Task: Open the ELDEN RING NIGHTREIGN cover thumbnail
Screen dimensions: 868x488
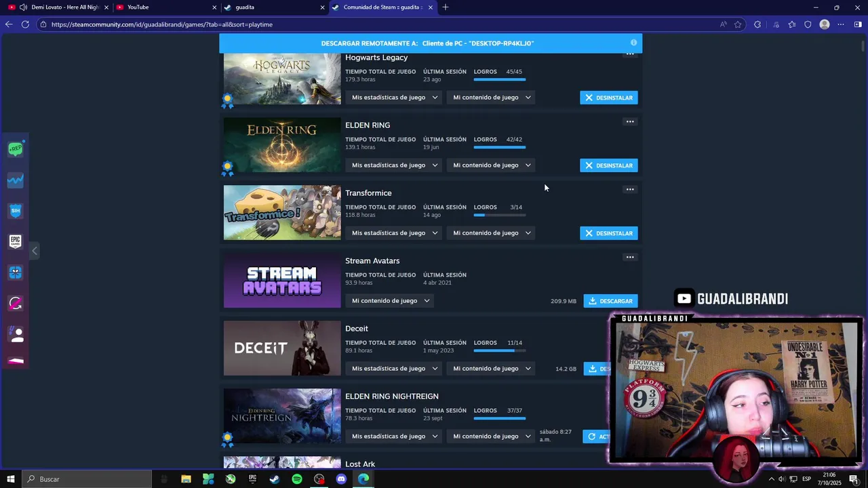Action: tap(282, 416)
